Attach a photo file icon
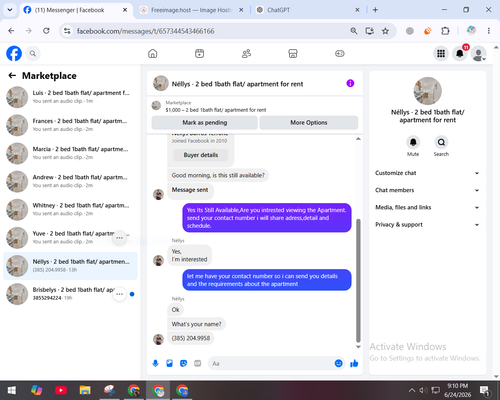This screenshot has width=500, height=400. (x=169, y=363)
